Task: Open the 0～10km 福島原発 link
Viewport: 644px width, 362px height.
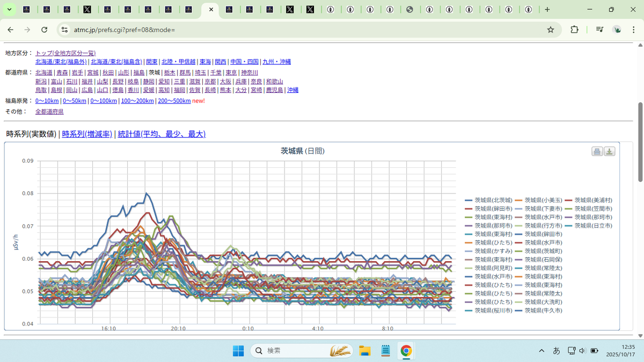Action: [x=47, y=101]
